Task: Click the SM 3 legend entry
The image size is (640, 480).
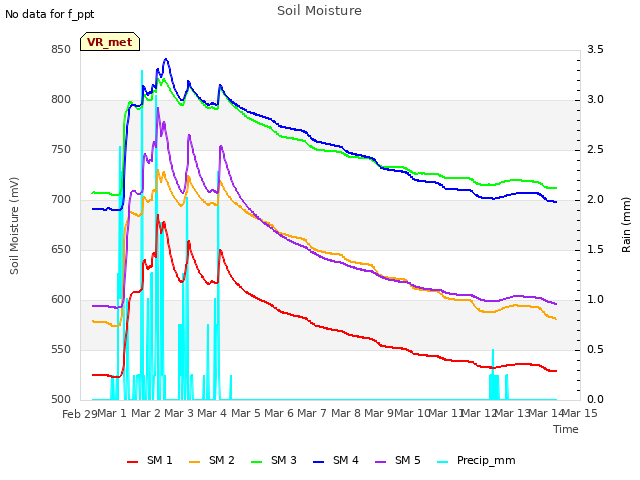Action: pos(274,460)
